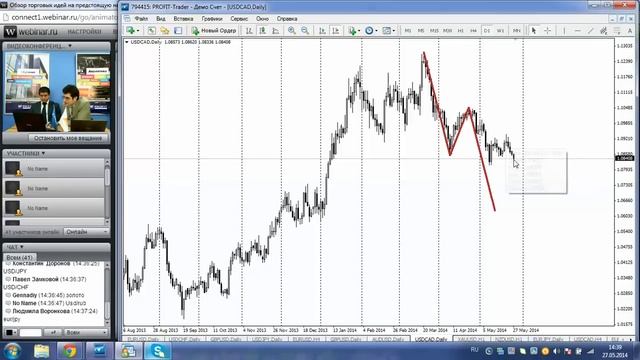Show the Market Watch window icon

tap(151, 31)
